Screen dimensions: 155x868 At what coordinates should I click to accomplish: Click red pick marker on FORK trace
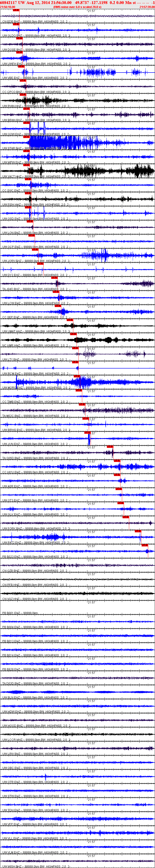coord(126,517)
